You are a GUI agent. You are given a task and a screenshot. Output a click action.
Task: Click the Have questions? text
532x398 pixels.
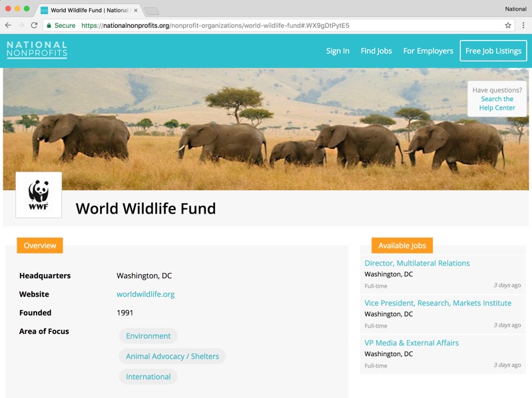coord(497,90)
